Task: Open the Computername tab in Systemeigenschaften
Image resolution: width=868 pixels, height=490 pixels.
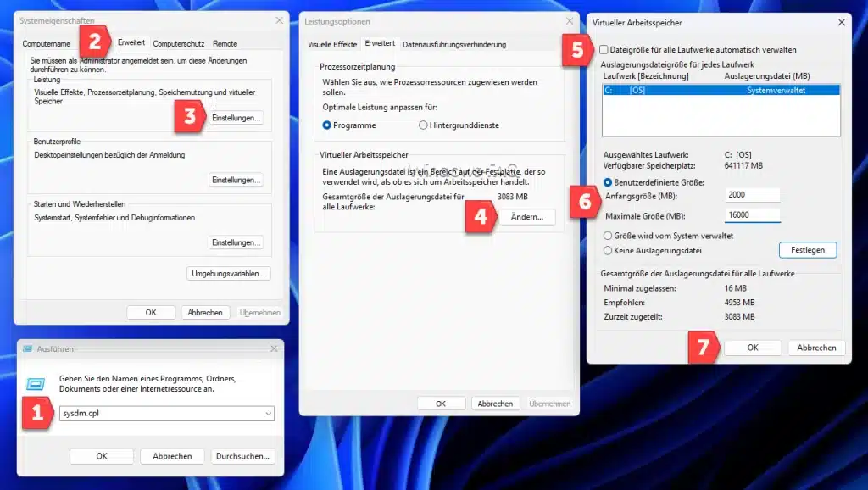Action: [47, 44]
